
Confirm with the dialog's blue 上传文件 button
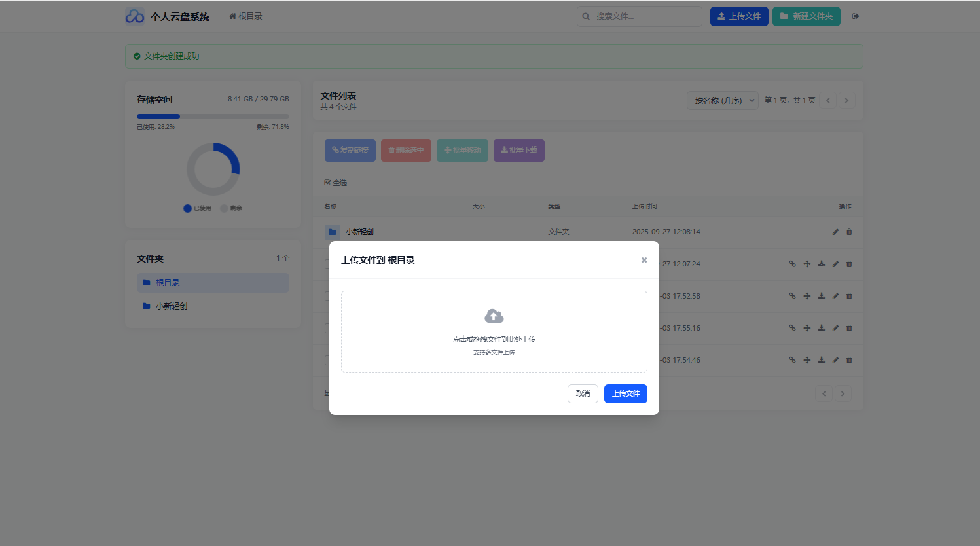pyautogui.click(x=625, y=393)
